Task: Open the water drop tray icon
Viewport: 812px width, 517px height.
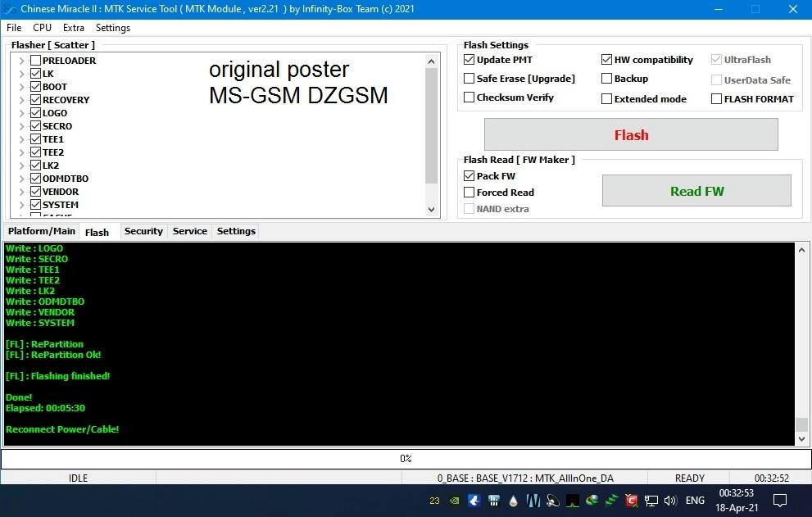Action: 513,501
